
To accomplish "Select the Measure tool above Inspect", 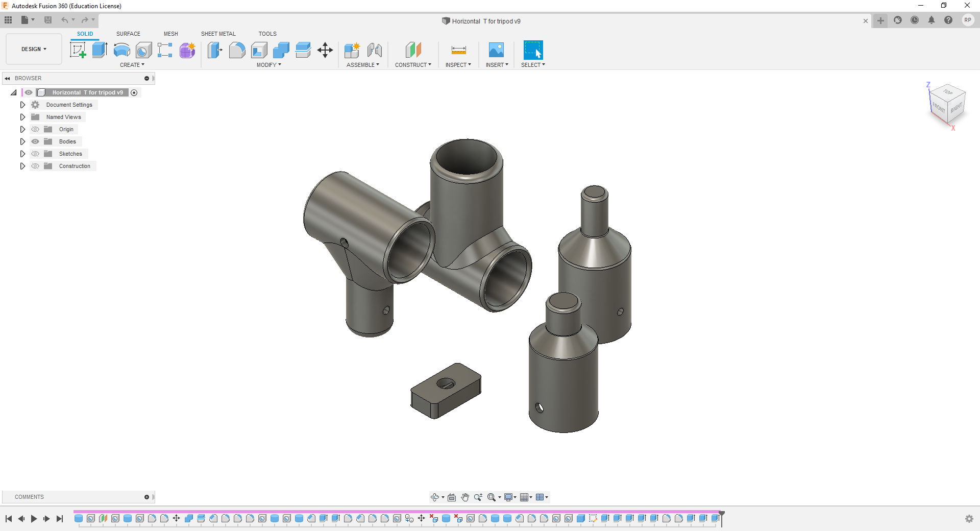I will coord(458,50).
